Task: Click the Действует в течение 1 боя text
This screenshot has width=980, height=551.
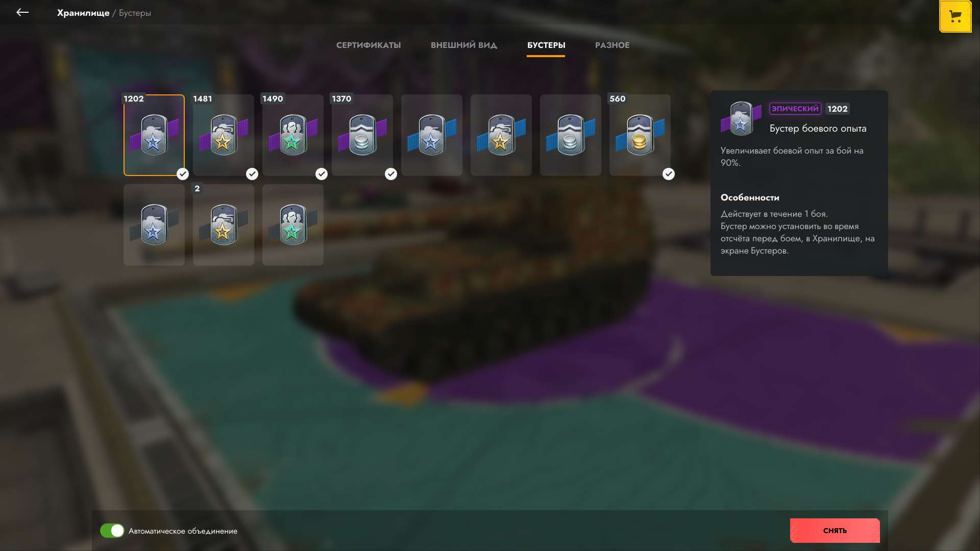Action: click(774, 214)
